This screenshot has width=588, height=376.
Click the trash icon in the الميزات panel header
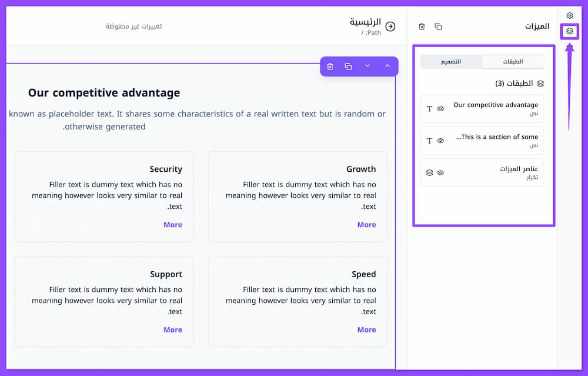pos(422,26)
